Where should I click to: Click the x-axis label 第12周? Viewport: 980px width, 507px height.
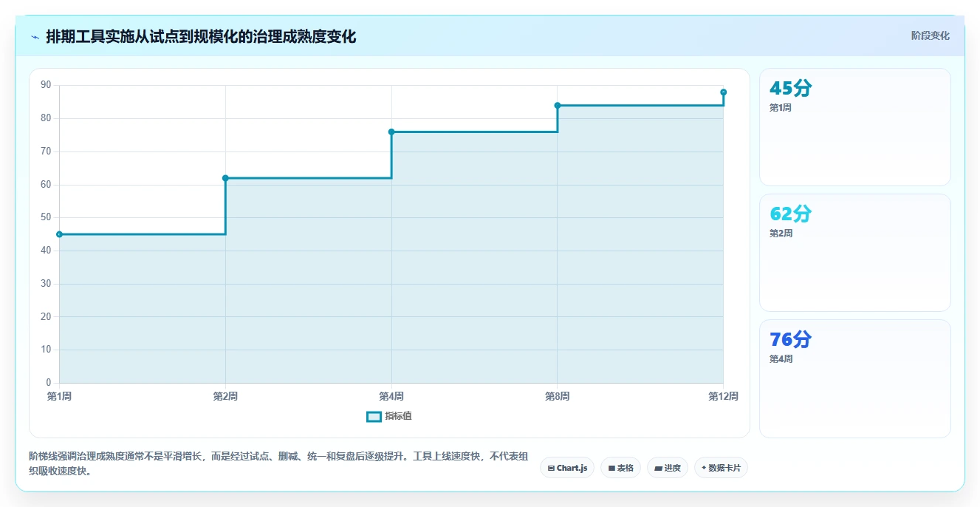click(x=724, y=397)
